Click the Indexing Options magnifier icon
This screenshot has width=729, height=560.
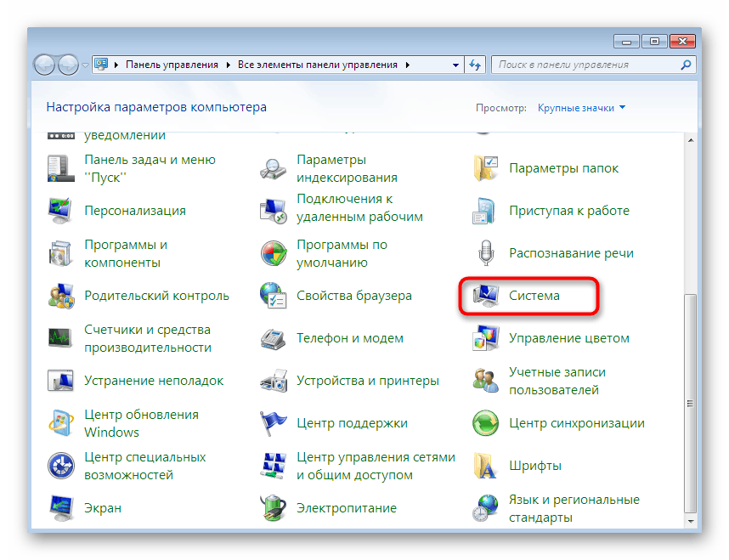274,168
